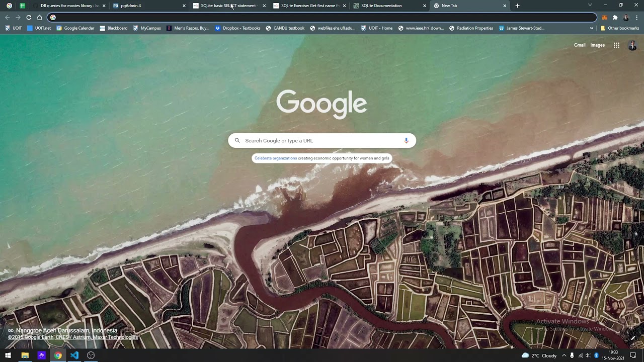The image size is (644, 362).
Task: Reload the page with the refresh icon
Action: (29, 18)
